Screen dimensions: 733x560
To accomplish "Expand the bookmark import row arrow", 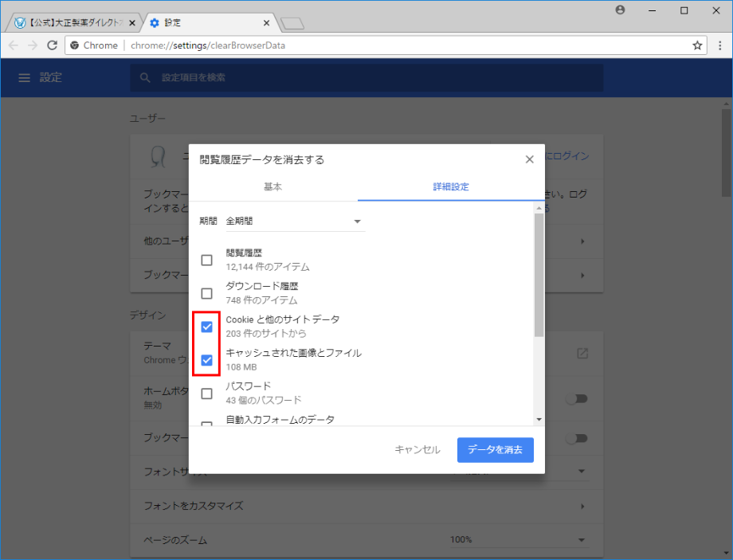I will (x=582, y=276).
